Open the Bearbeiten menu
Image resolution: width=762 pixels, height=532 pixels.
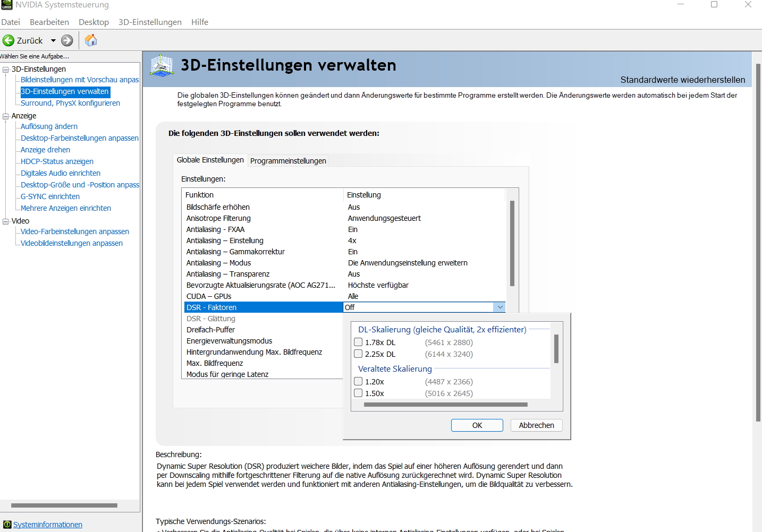pos(49,22)
